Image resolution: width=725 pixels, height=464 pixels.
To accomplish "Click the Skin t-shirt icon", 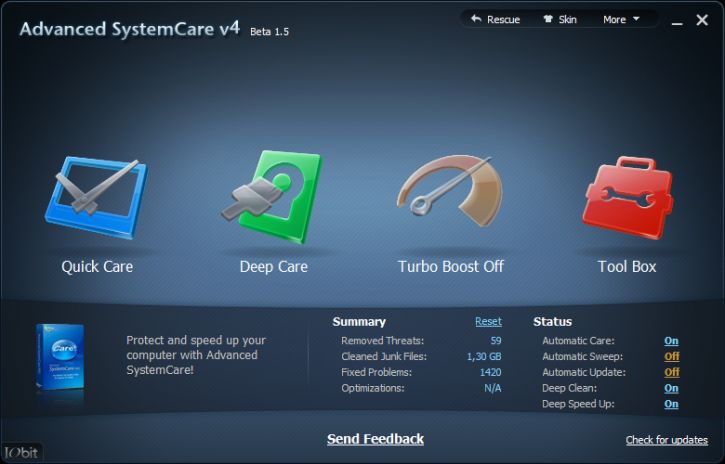I will point(548,19).
